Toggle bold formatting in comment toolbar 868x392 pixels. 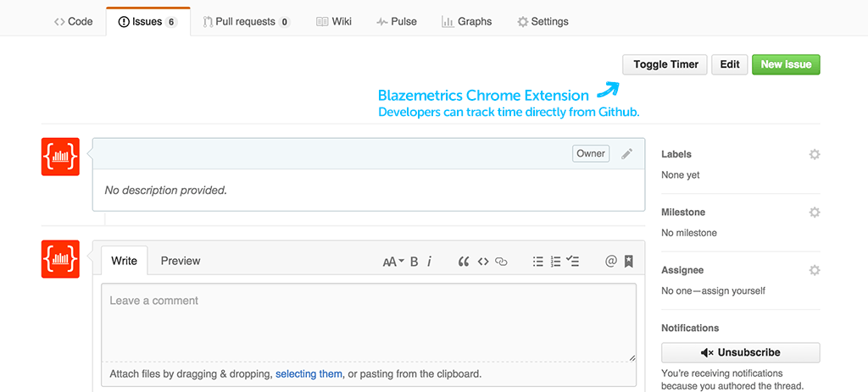point(415,262)
